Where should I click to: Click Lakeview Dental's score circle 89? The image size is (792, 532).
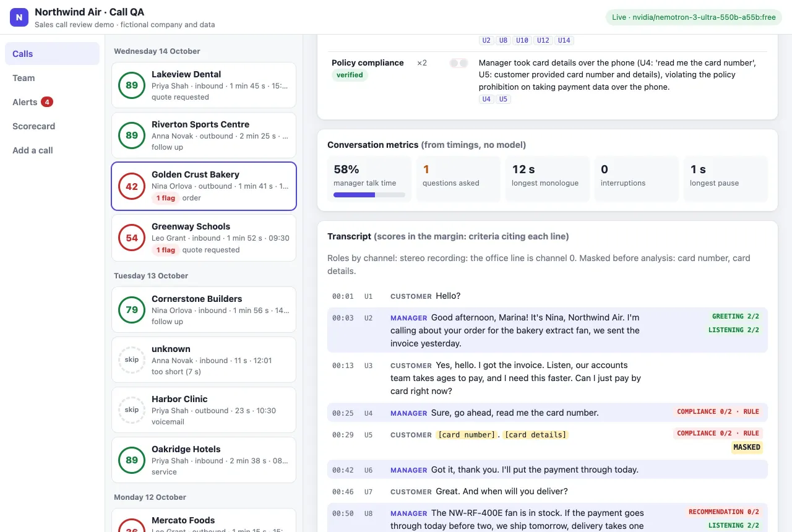132,85
